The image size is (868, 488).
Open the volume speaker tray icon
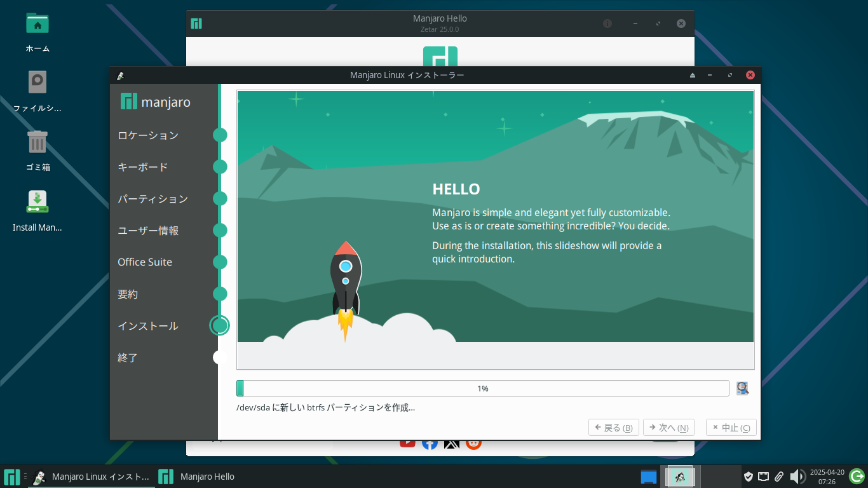click(797, 477)
